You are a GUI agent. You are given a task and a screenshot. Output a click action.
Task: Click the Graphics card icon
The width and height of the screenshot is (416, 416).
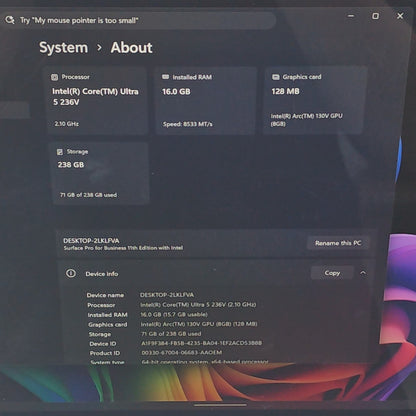pyautogui.click(x=275, y=77)
